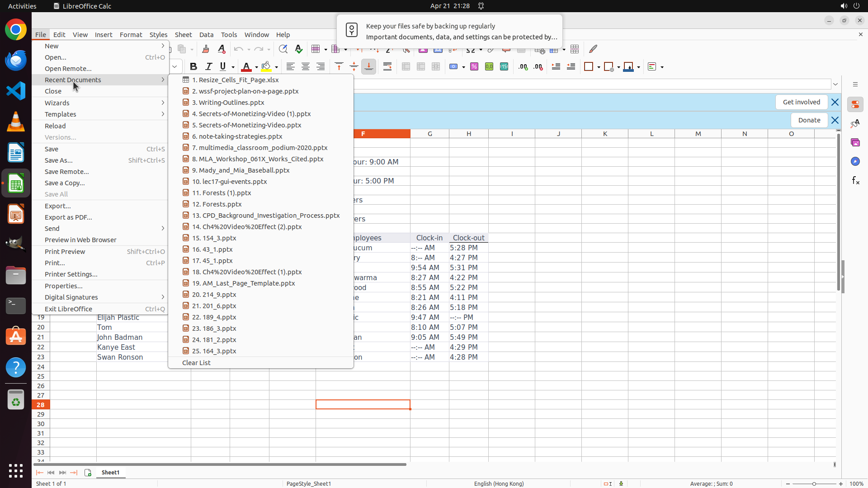Choose Export as PDF from the File menu
Viewport: 868px width, 488px height.
tap(68, 217)
